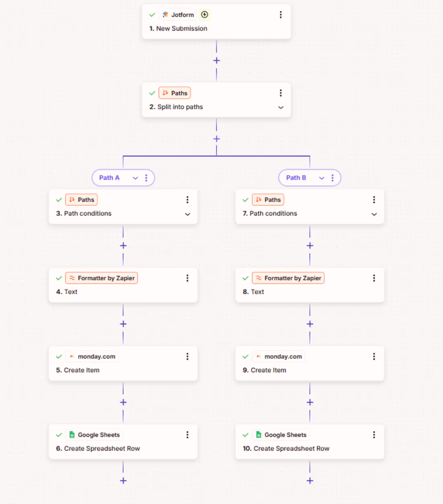This screenshot has width=443, height=504.
Task: Click step 6 Create Spreadsheet Row title
Action: point(102,448)
